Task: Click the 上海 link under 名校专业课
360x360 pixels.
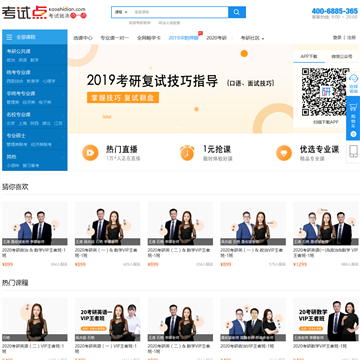Action: pos(23,123)
